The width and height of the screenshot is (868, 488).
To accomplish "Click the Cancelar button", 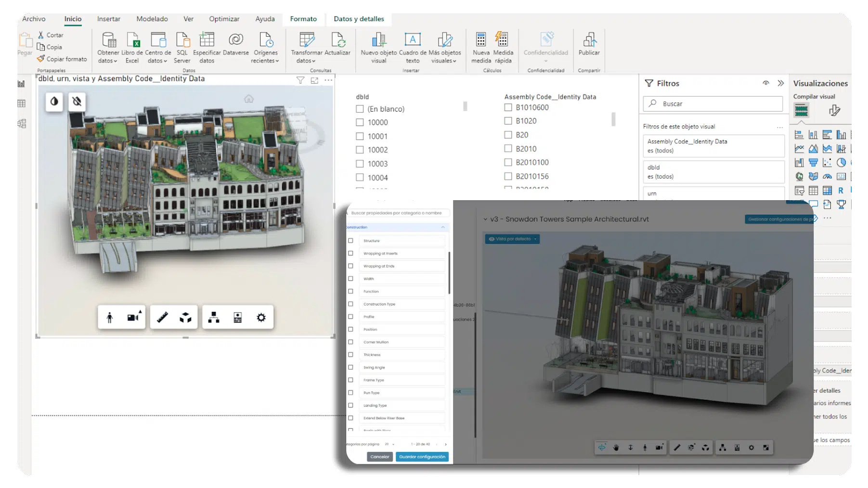I will 379,457.
